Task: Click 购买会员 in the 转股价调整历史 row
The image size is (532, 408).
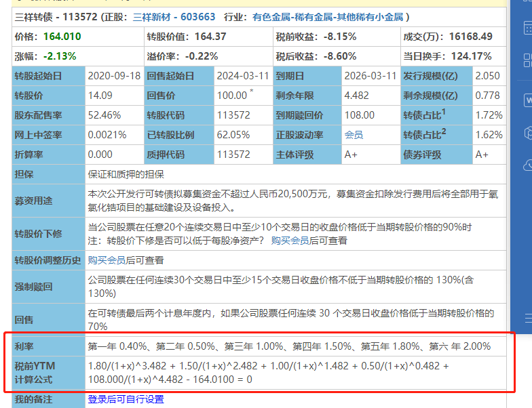Action: tap(106, 260)
